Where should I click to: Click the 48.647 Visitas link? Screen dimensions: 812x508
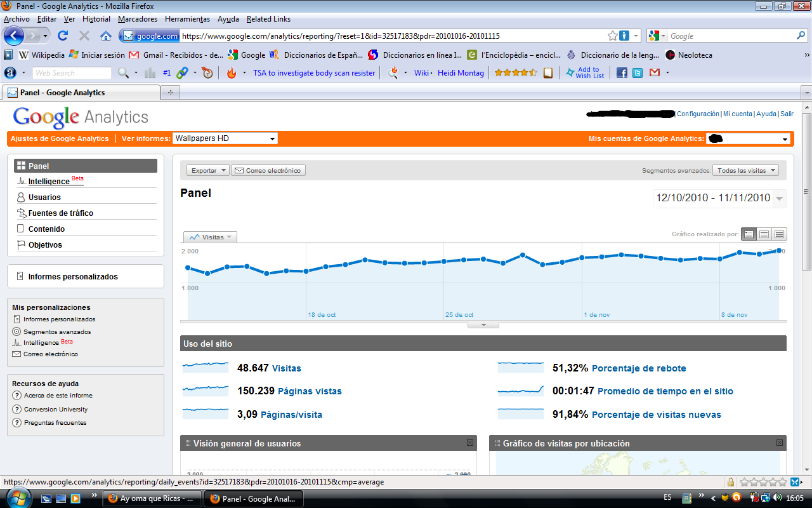point(287,368)
